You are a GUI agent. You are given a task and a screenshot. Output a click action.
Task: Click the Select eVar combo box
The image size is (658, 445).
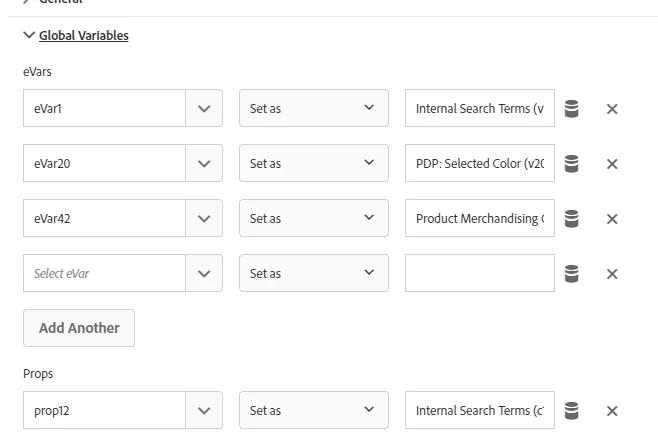click(x=104, y=274)
